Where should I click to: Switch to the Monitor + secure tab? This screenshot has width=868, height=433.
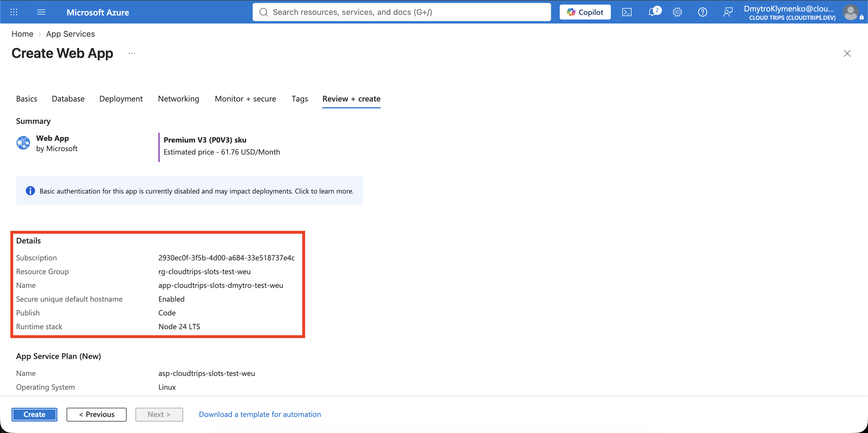(x=245, y=99)
